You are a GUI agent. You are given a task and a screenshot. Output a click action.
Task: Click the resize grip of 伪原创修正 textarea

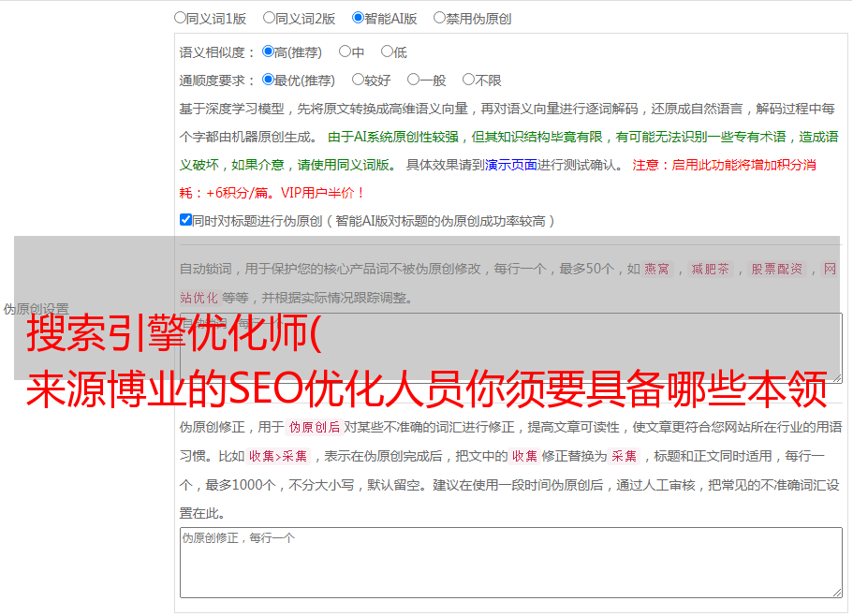[837, 593]
